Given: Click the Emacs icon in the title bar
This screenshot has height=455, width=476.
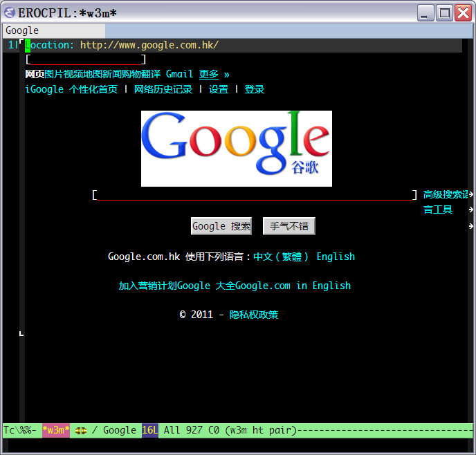Looking at the screenshot, I should 10,12.
